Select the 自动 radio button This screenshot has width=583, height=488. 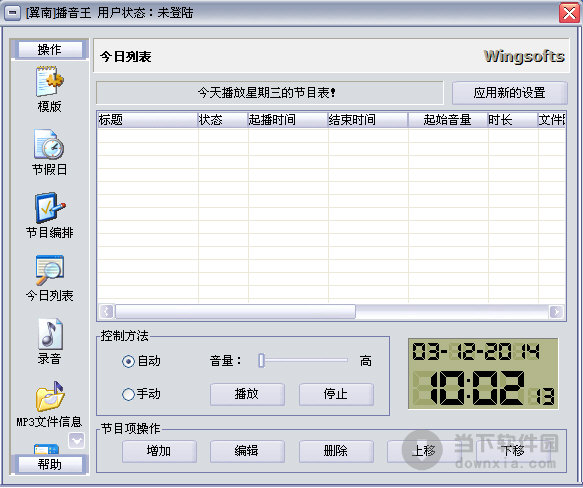click(x=128, y=361)
